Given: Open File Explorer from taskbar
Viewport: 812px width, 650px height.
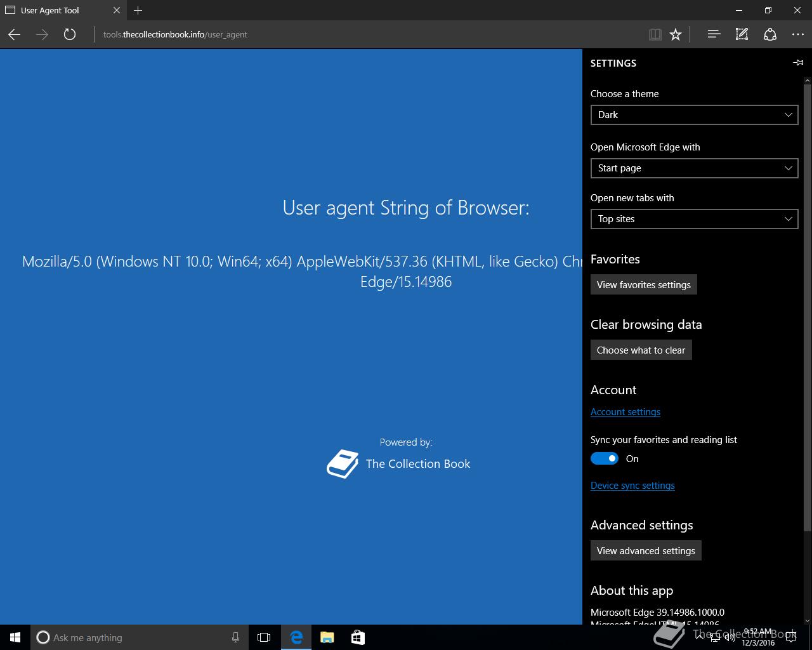Looking at the screenshot, I should pos(327,637).
